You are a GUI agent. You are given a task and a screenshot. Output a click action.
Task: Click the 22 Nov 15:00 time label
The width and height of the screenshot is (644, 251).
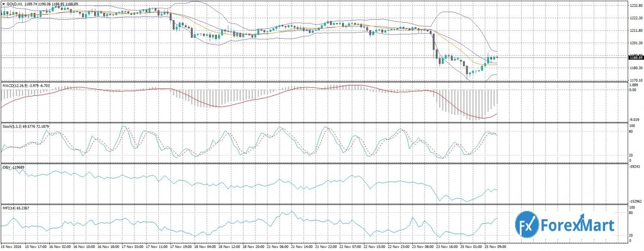tap(376, 247)
